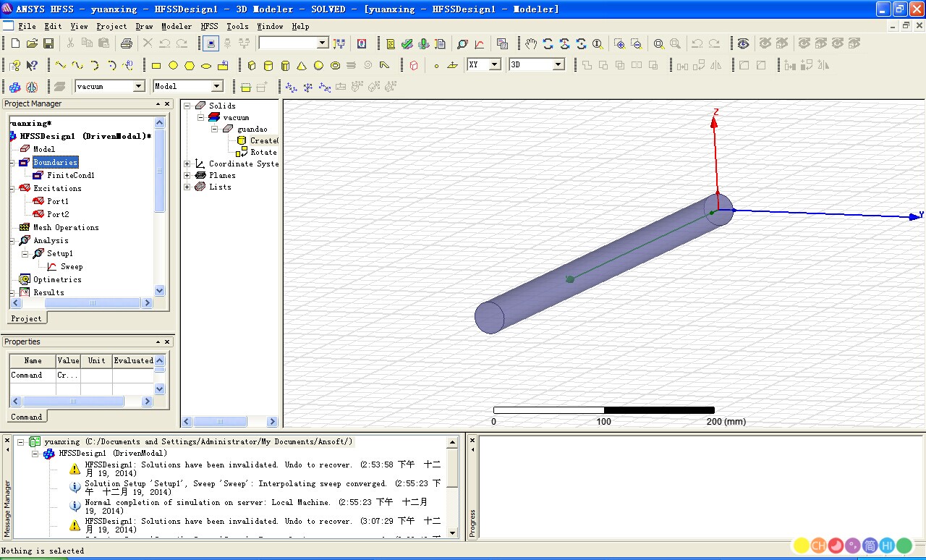Close the Project Manager panel
This screenshot has width=926, height=560.
coord(167,104)
